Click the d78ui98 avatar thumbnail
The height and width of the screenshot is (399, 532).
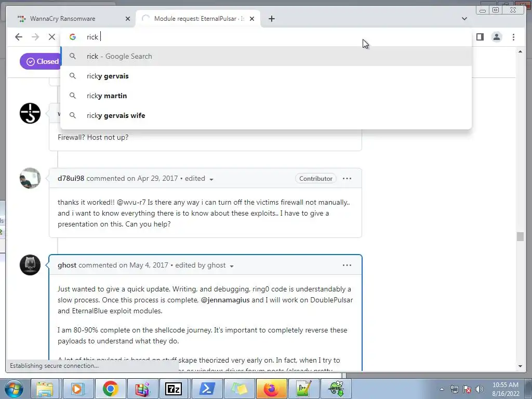(x=30, y=178)
